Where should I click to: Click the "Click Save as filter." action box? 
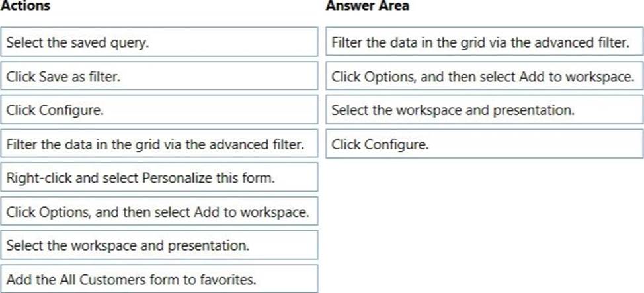[159, 76]
